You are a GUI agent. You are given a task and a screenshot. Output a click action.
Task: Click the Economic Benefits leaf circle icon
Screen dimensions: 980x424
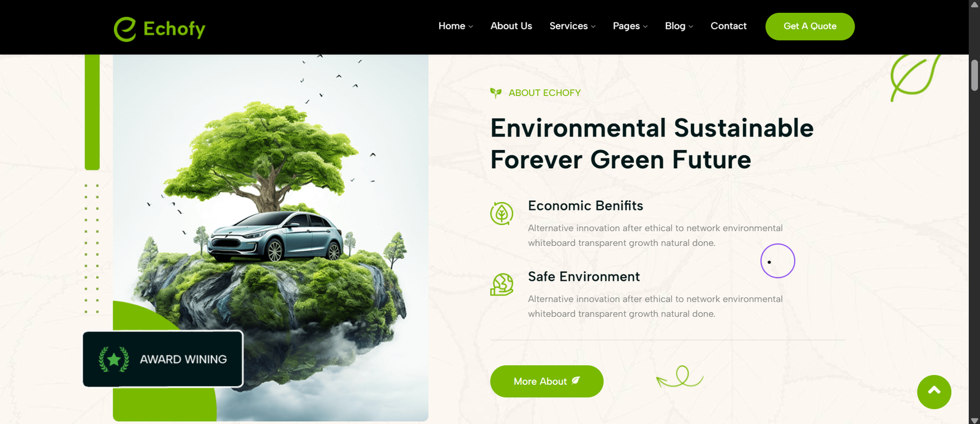pyautogui.click(x=502, y=214)
